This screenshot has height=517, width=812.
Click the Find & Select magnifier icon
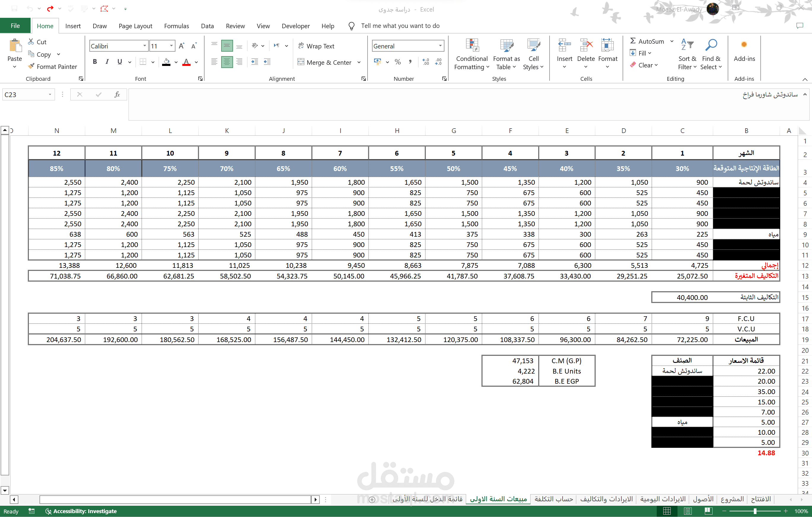(x=711, y=45)
